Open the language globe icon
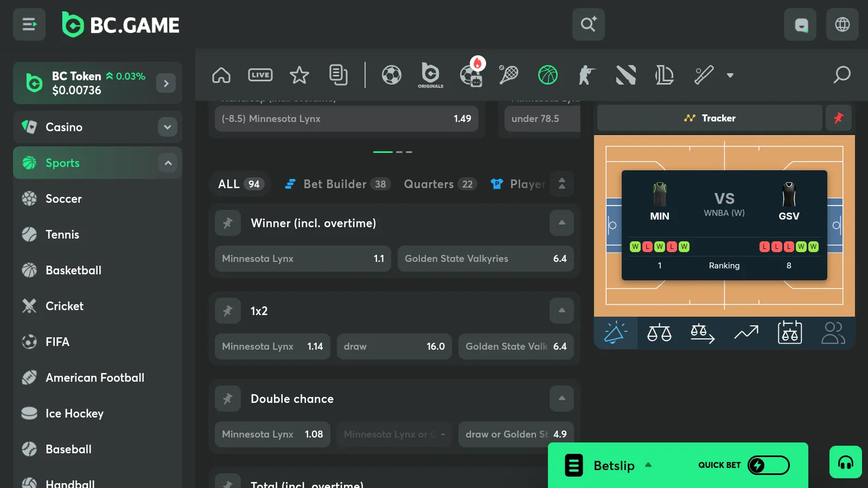 842,24
